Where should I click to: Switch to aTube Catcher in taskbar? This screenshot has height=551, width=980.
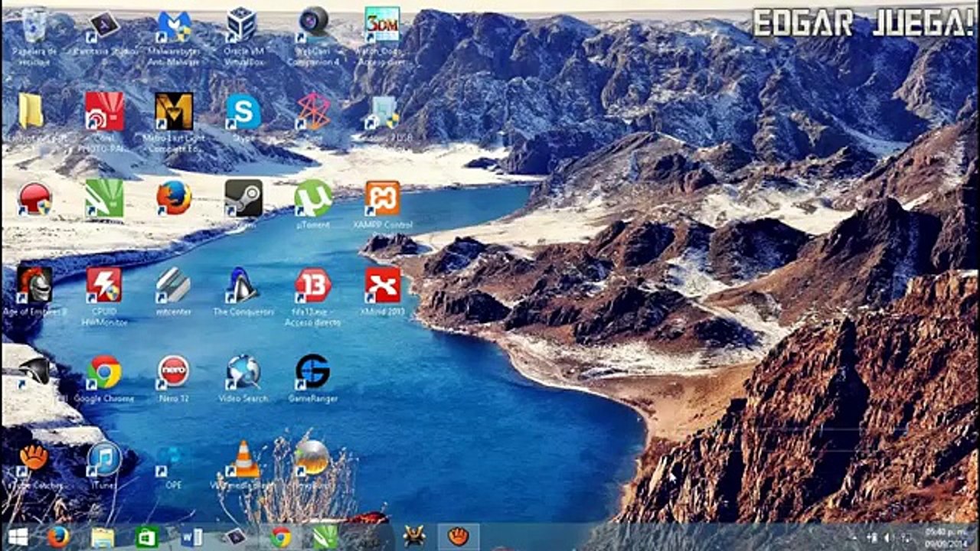point(458,537)
